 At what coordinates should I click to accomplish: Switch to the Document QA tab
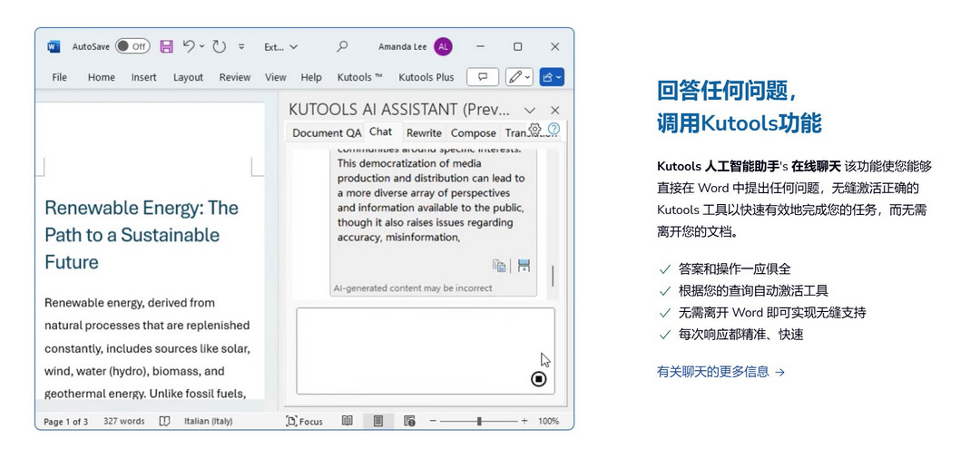(327, 132)
